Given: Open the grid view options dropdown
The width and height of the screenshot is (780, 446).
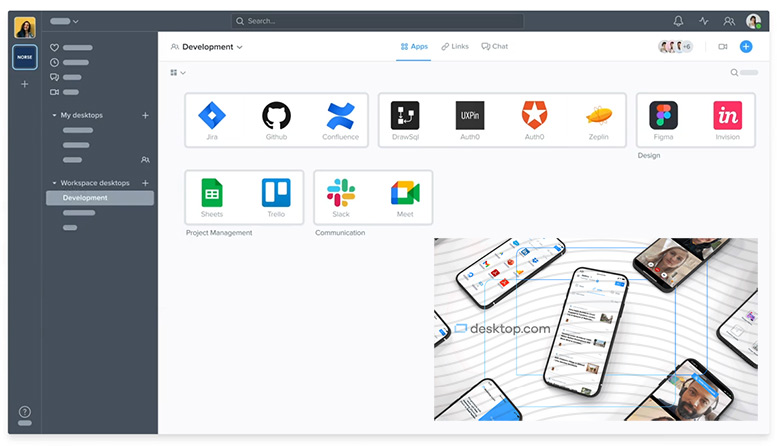Looking at the screenshot, I should 178,73.
